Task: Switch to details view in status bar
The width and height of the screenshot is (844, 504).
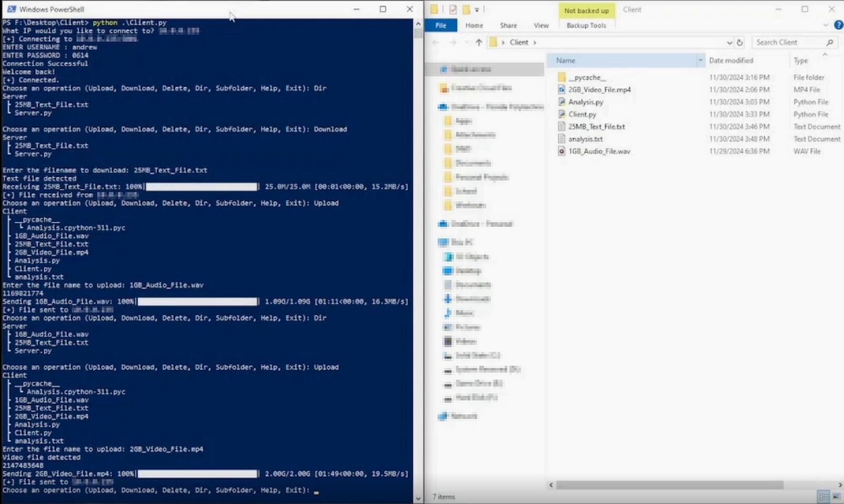Action: [x=824, y=496]
